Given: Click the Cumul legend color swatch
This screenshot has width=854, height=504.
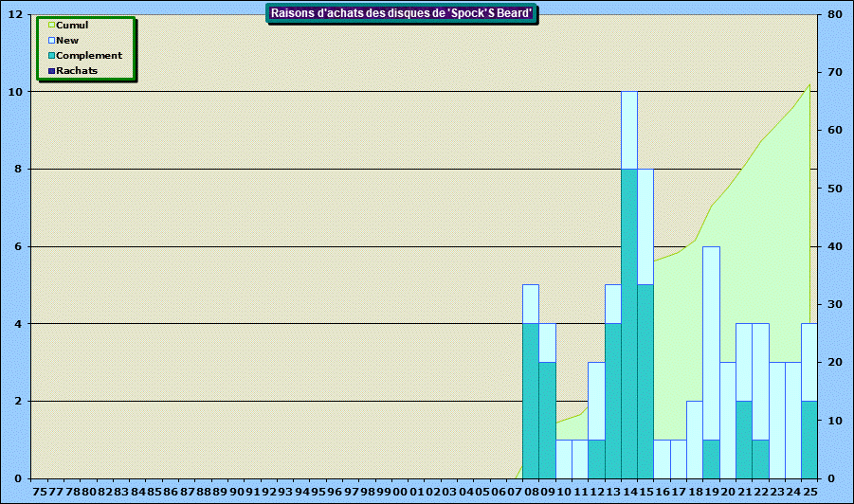Looking at the screenshot, I should click(x=51, y=26).
